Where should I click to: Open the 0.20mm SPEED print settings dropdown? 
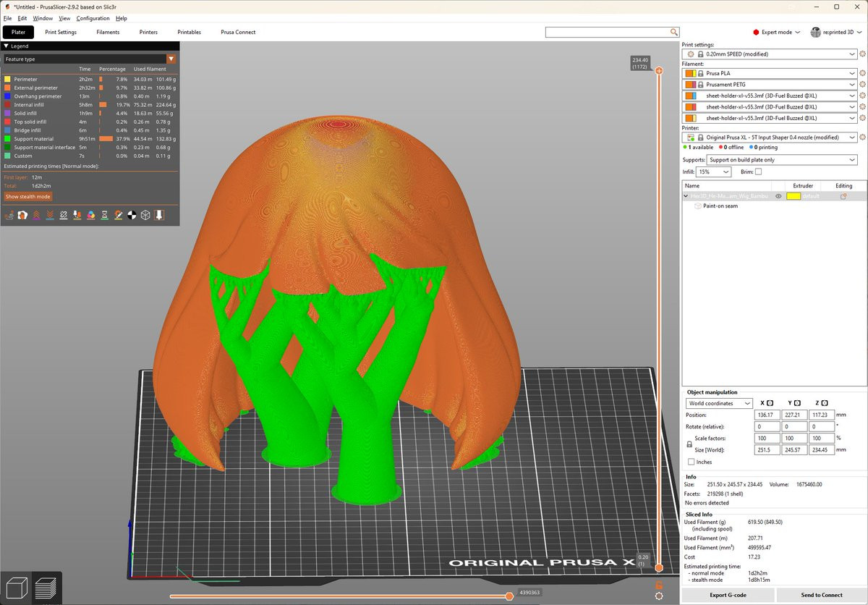tap(770, 54)
